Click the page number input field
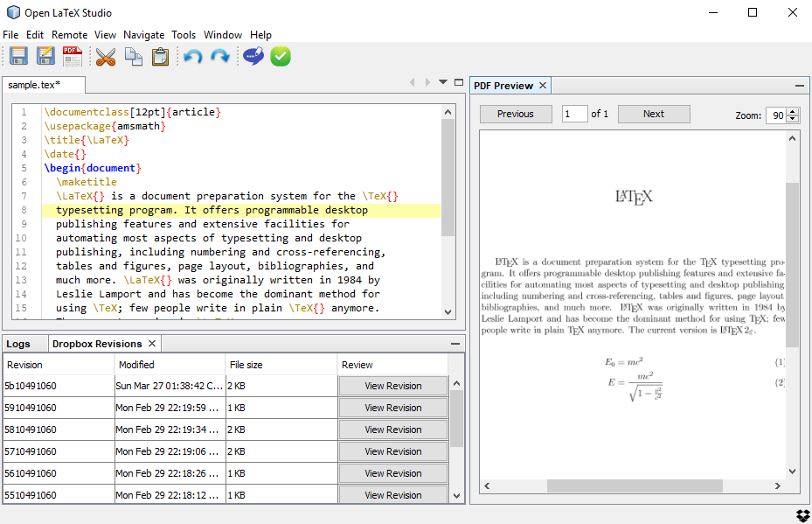The image size is (812, 524). coord(575,114)
